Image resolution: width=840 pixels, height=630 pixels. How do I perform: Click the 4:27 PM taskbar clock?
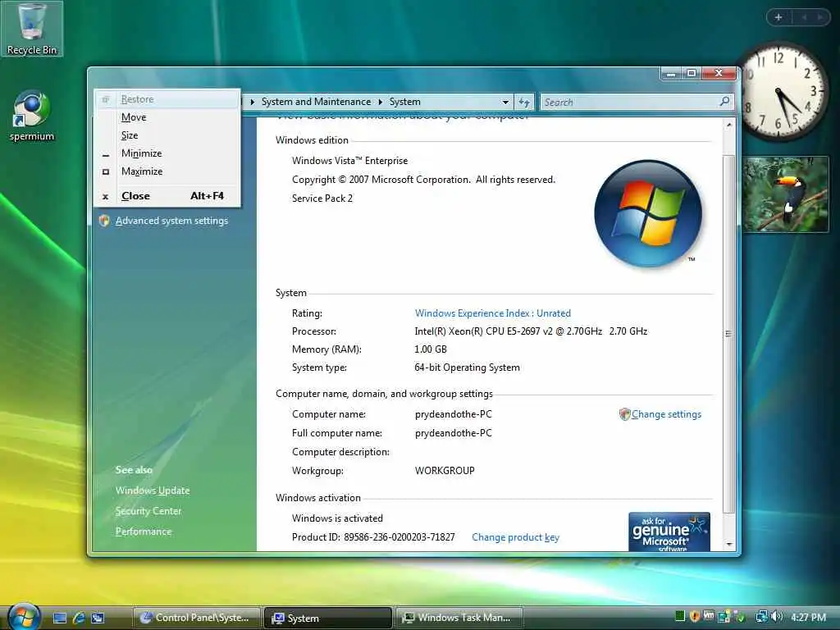click(808, 617)
